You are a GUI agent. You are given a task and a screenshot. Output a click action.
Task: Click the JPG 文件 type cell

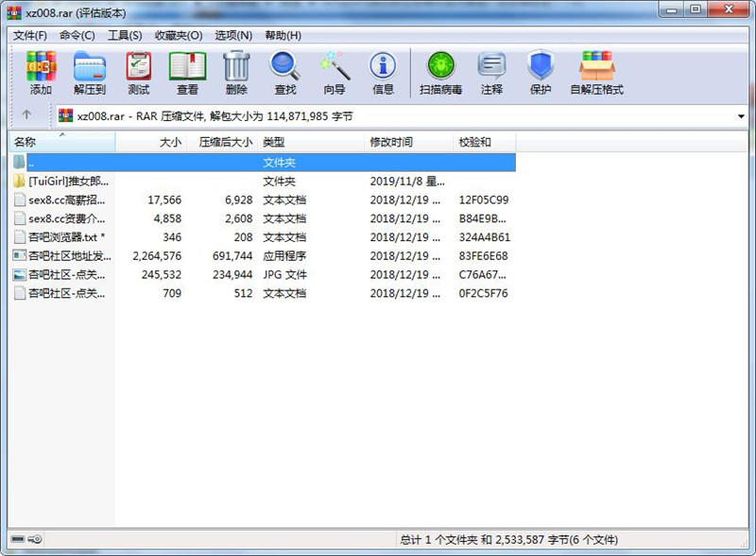pos(284,274)
